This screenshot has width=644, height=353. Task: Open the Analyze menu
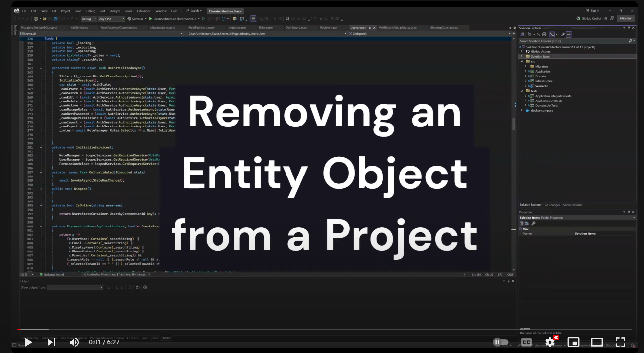[x=115, y=11]
